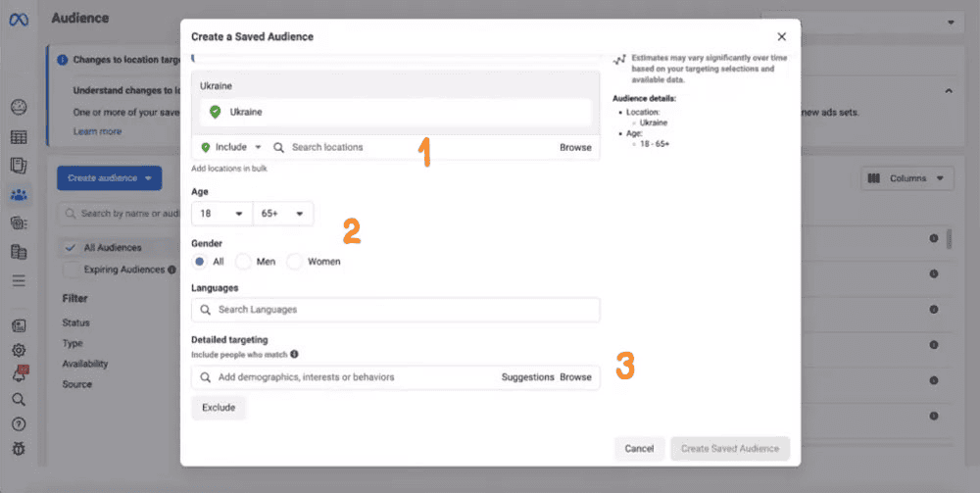Open the Create audience dropdown button
980x493 pixels.
pyautogui.click(x=110, y=178)
